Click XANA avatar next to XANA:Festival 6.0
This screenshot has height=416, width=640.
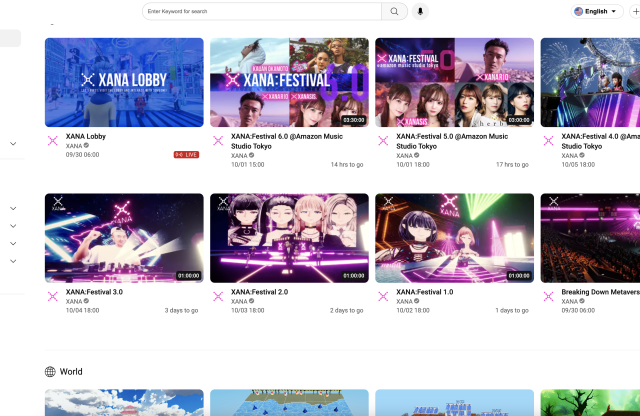(218, 141)
